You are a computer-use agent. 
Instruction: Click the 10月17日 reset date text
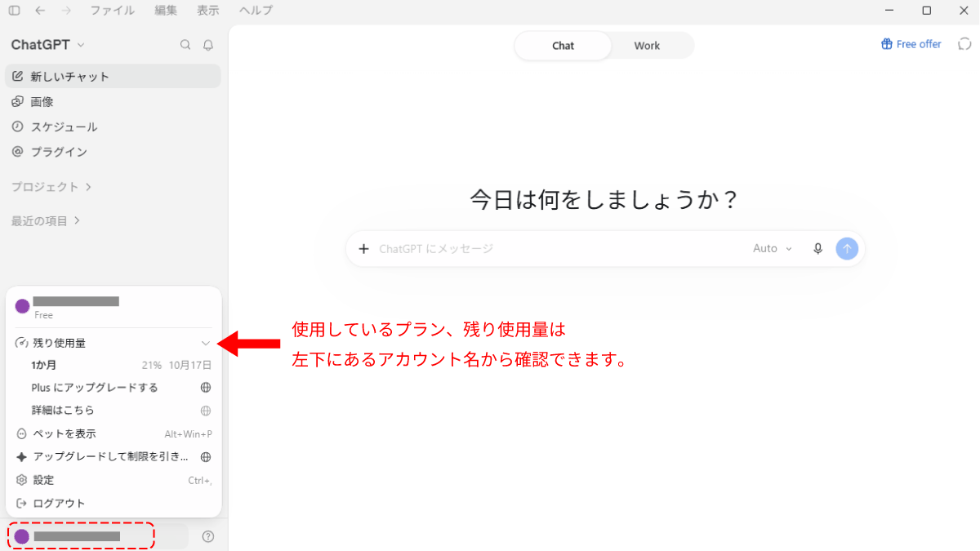[x=190, y=365]
